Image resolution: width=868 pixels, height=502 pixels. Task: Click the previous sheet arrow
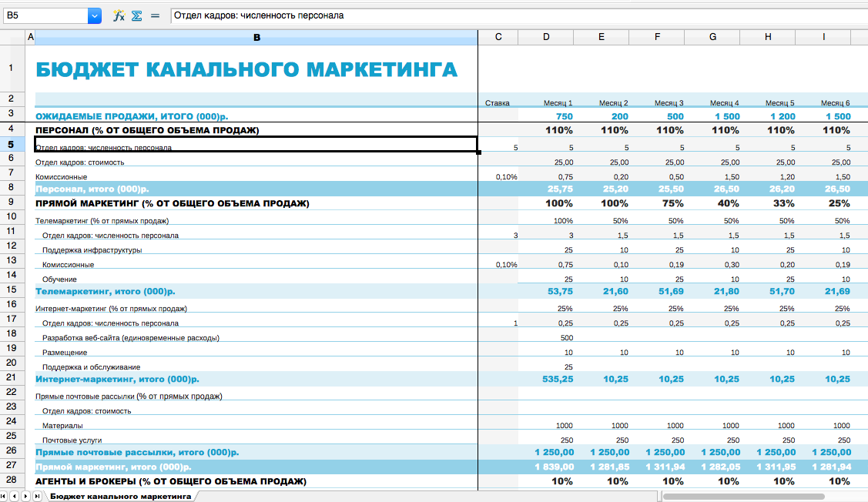(15, 497)
